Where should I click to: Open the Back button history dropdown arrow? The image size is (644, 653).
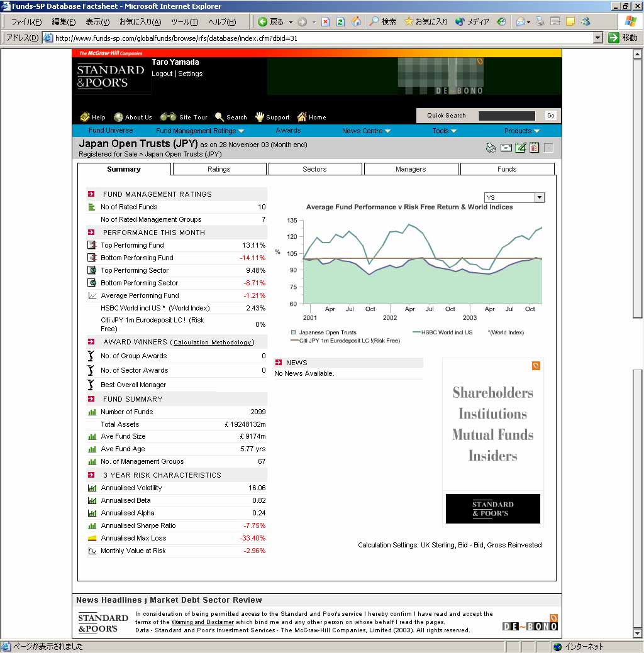[x=291, y=22]
